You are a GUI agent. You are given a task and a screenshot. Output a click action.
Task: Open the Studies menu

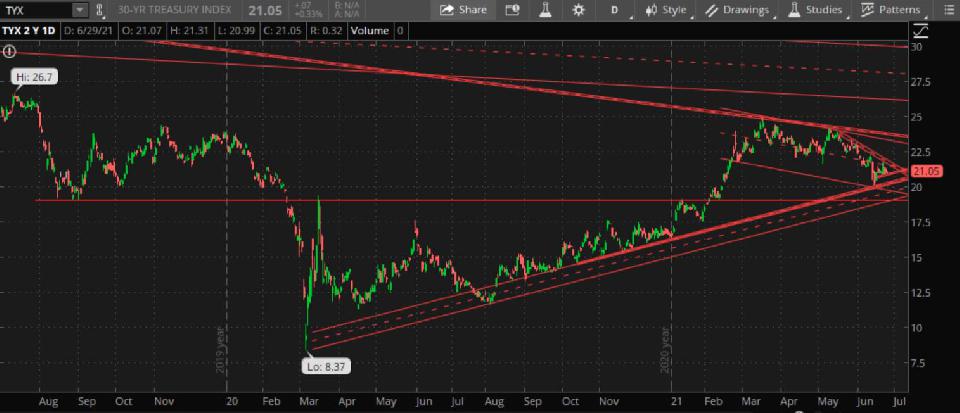point(817,10)
